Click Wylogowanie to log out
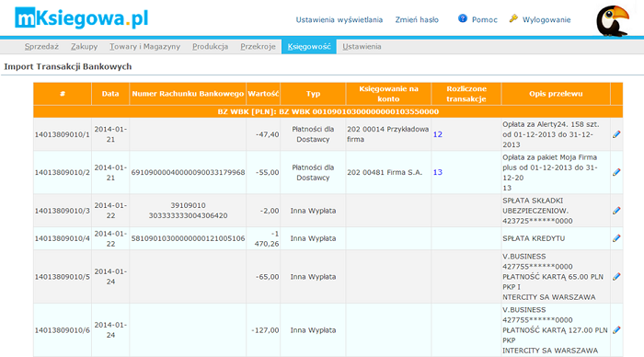 [x=546, y=19]
